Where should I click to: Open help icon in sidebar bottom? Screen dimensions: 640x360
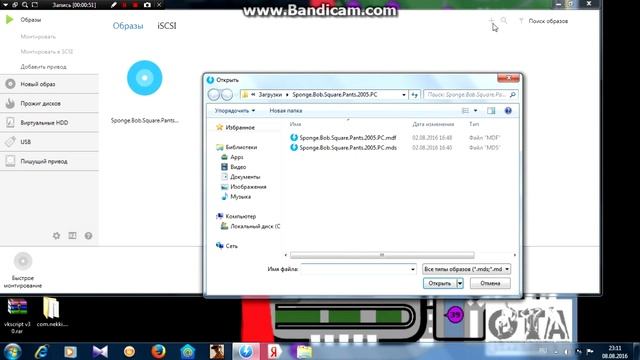[x=88, y=236]
